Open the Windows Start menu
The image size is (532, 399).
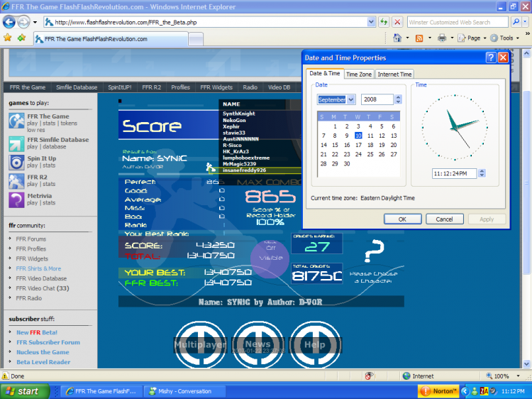(25, 391)
